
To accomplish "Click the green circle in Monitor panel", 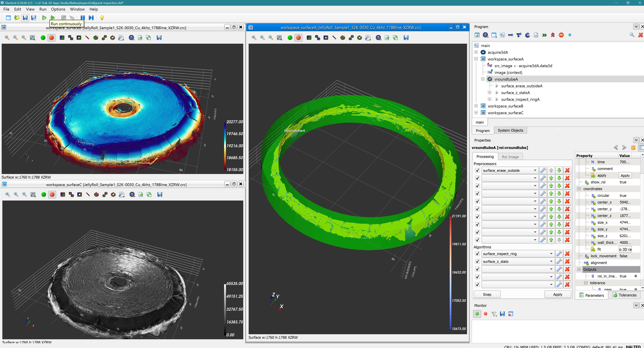I will (477, 314).
